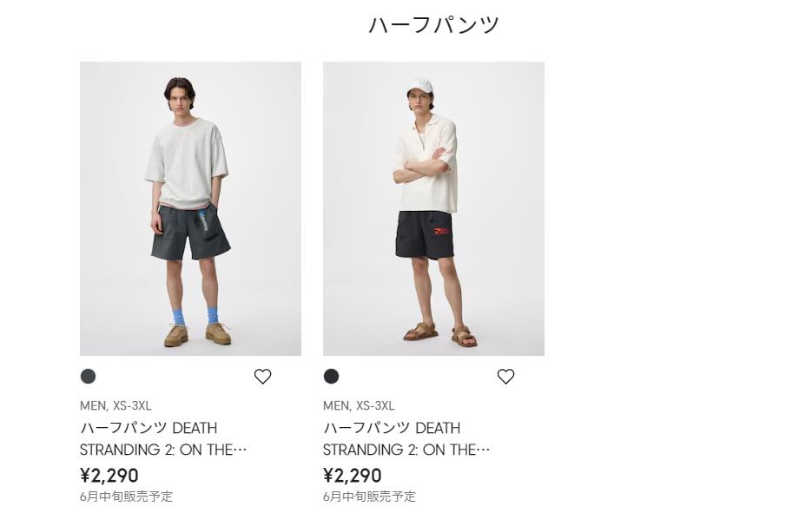Favorite the gray half pants with heart icon

click(x=262, y=376)
